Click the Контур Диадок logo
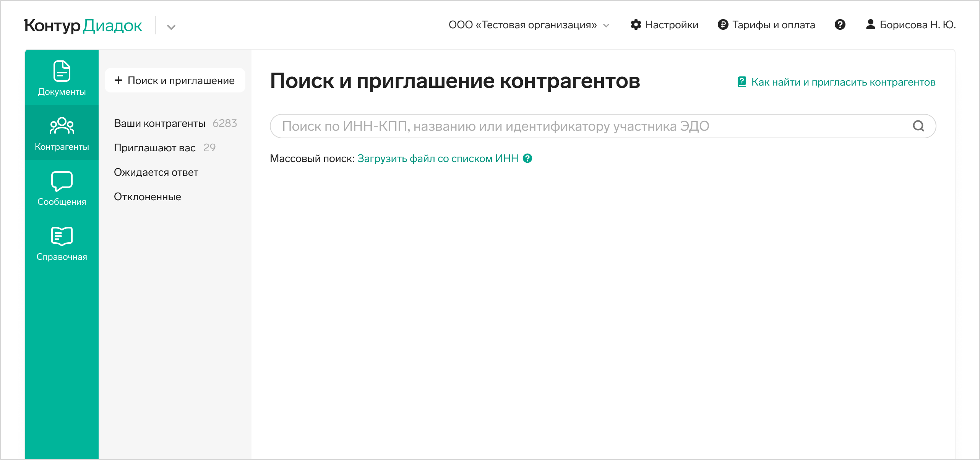This screenshot has width=980, height=460. [x=83, y=26]
